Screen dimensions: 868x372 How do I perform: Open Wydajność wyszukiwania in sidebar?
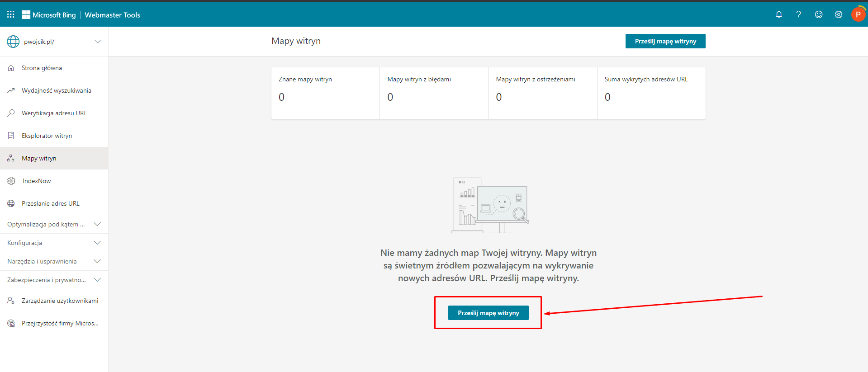pos(56,90)
